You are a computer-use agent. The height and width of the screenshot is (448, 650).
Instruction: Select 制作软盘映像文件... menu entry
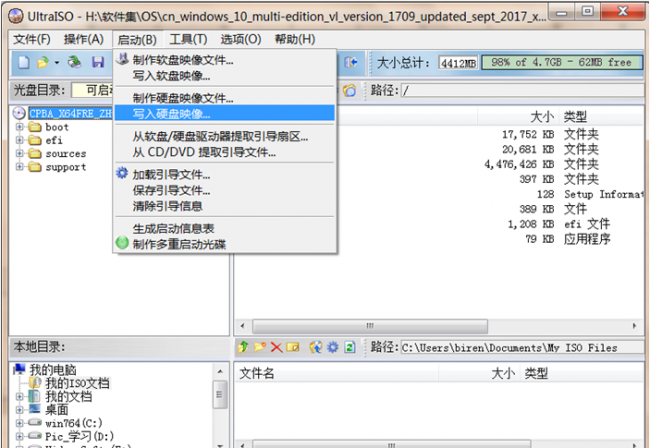pos(225,60)
